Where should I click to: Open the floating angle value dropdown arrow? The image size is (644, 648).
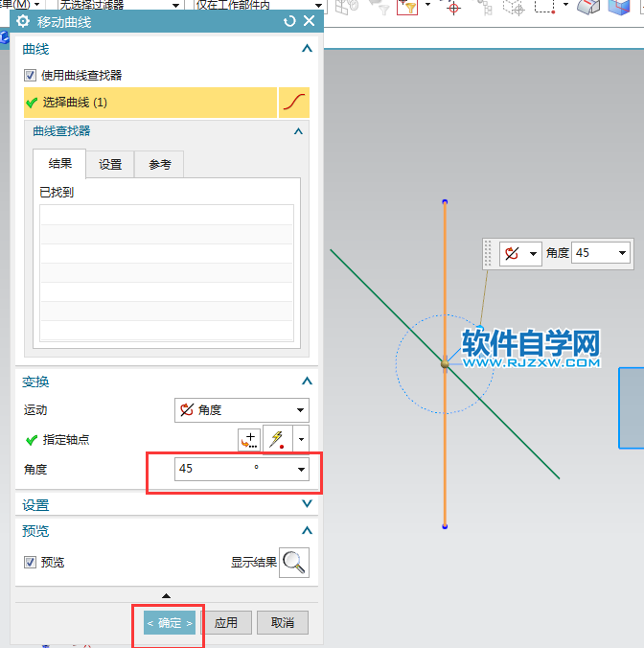(x=622, y=253)
